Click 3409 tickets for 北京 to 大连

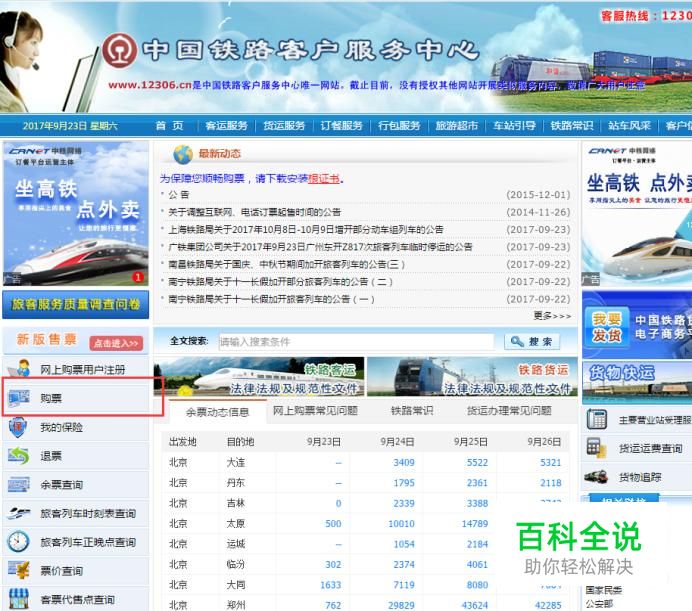[x=404, y=462]
